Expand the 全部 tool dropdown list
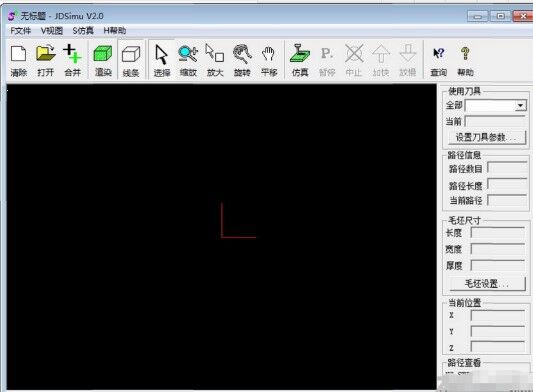This screenshot has height=392, width=533. 520,106
